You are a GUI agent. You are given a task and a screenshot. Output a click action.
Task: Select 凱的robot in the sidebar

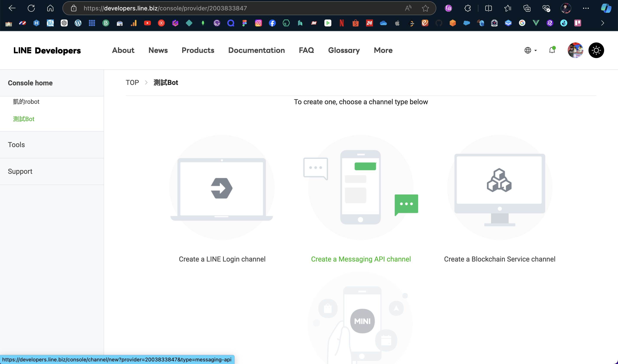(26, 102)
